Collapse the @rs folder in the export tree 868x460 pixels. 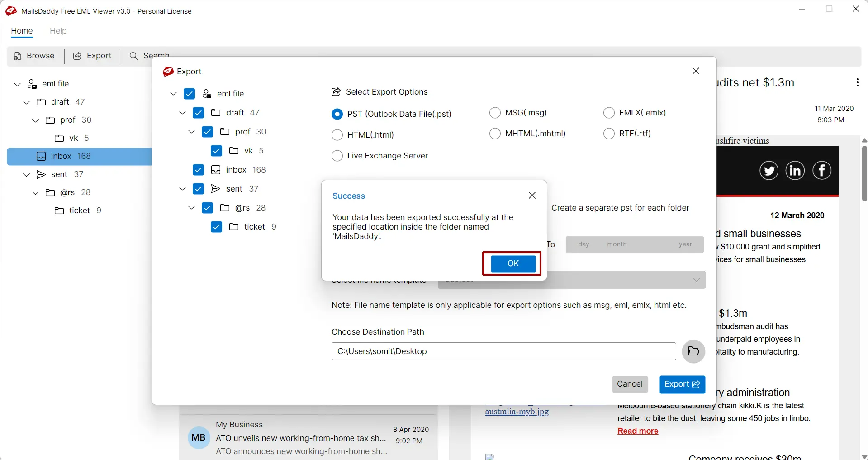(x=191, y=208)
